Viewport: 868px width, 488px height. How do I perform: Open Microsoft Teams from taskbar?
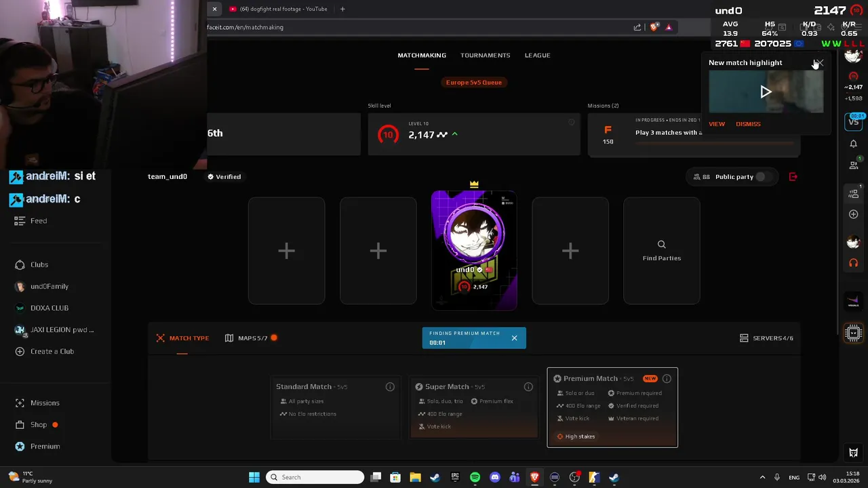click(515, 477)
